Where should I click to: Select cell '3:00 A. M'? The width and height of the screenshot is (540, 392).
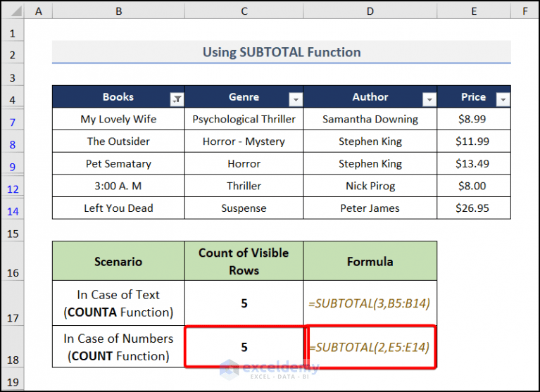tap(118, 186)
